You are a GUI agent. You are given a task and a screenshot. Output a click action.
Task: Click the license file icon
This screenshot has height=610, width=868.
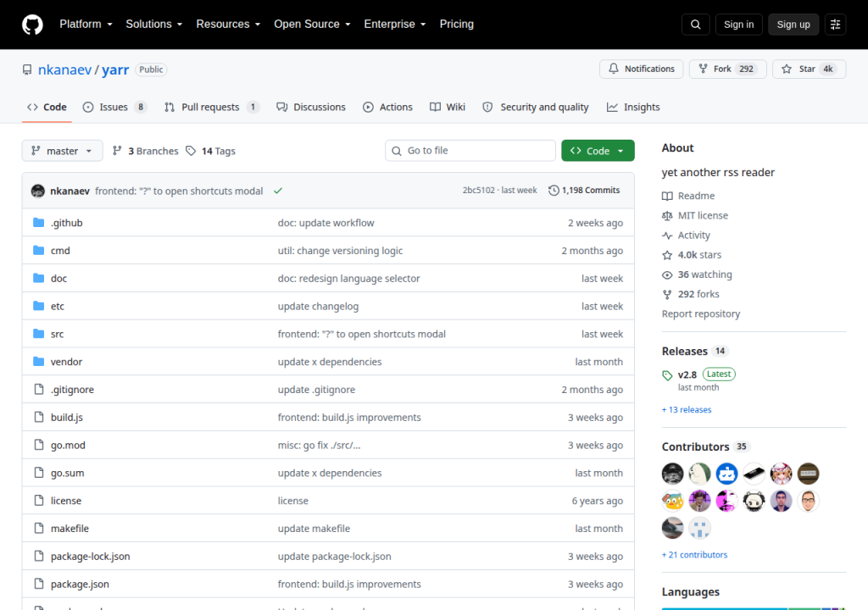(38, 501)
